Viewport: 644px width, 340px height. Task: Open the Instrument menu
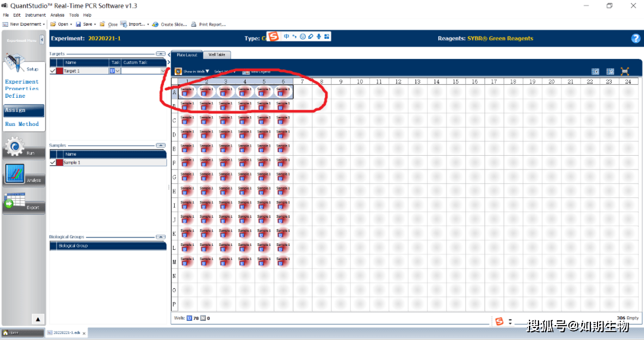click(35, 15)
